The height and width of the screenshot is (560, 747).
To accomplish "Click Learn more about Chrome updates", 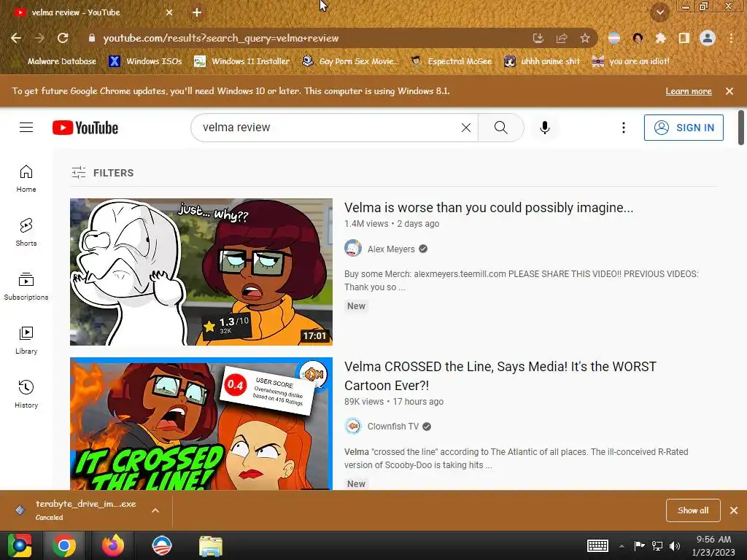I will [689, 91].
